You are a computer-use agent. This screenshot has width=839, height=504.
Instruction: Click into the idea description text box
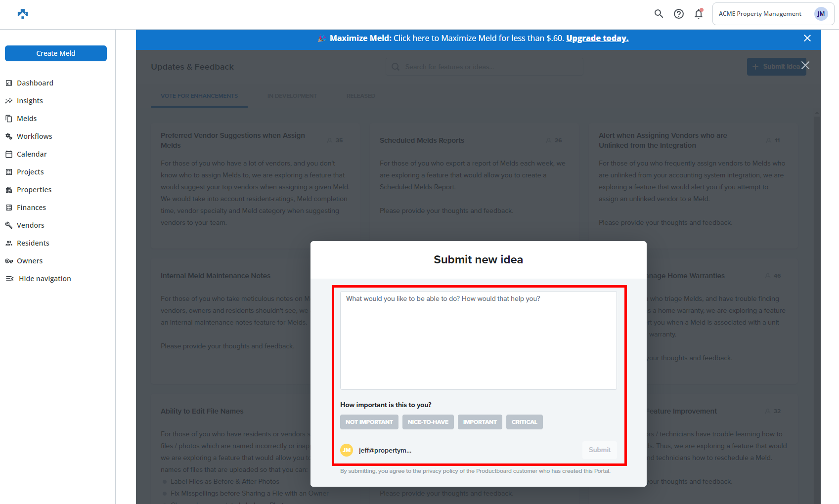coord(478,339)
